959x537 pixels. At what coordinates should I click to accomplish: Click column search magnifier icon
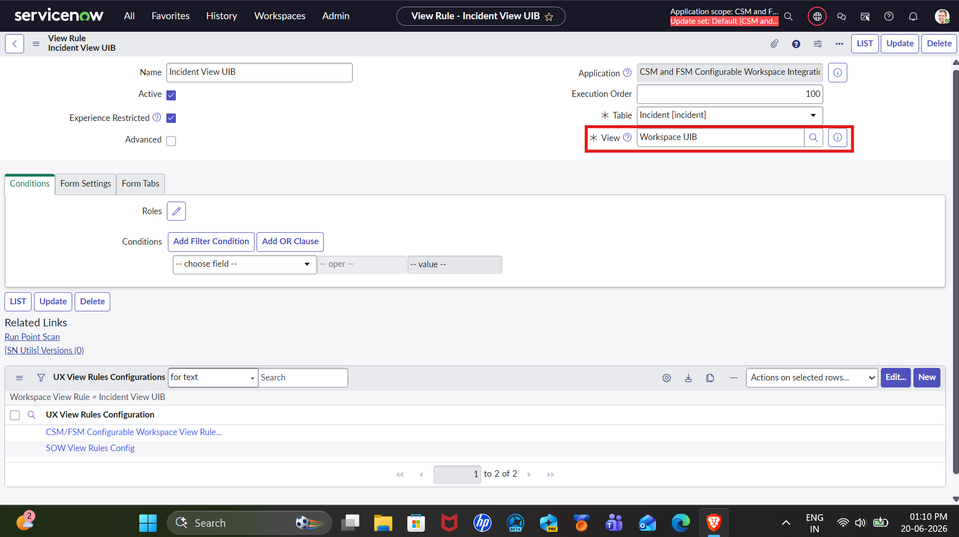[x=31, y=415]
